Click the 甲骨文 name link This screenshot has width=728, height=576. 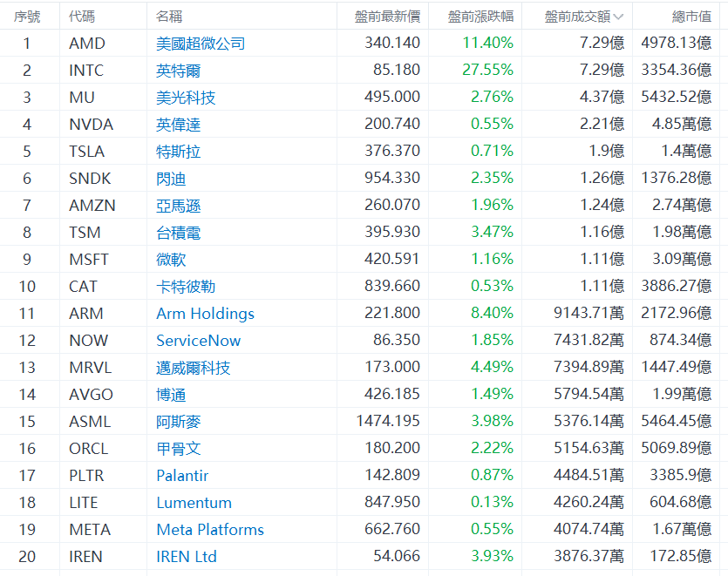pos(178,449)
